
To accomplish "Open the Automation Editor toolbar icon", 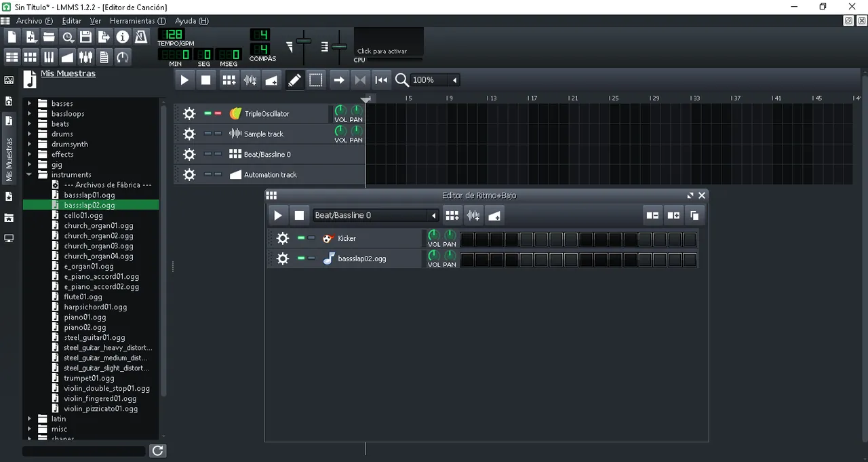I will click(x=67, y=57).
